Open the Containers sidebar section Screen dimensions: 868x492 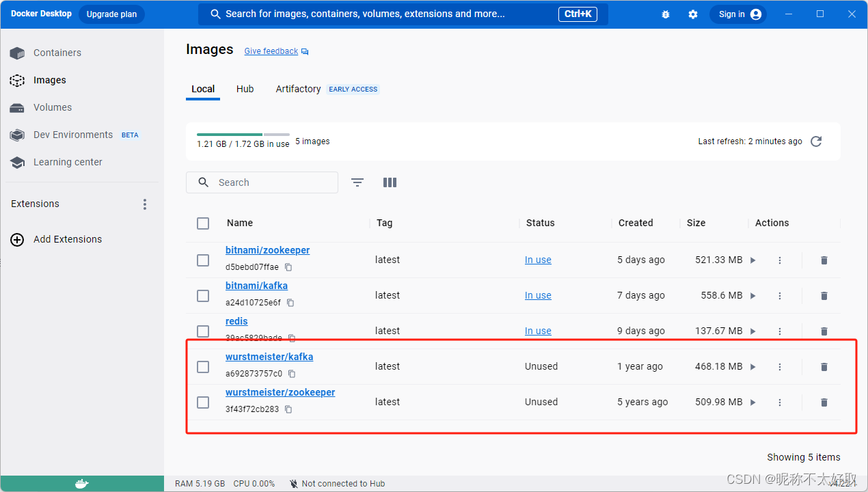57,53
